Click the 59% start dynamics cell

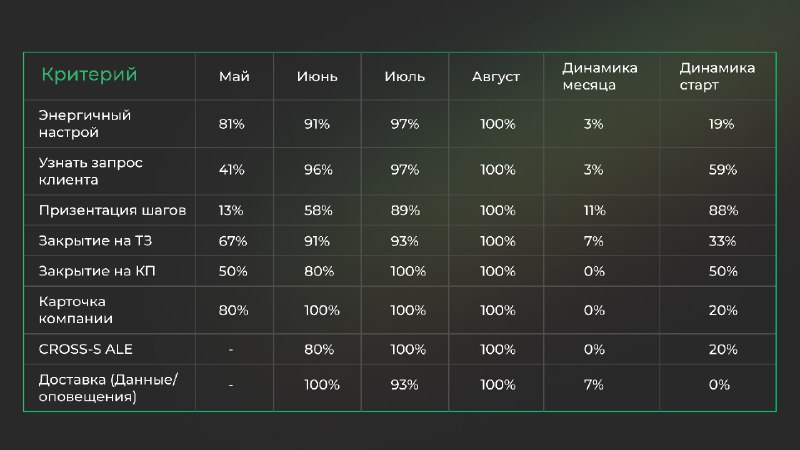[x=723, y=170]
